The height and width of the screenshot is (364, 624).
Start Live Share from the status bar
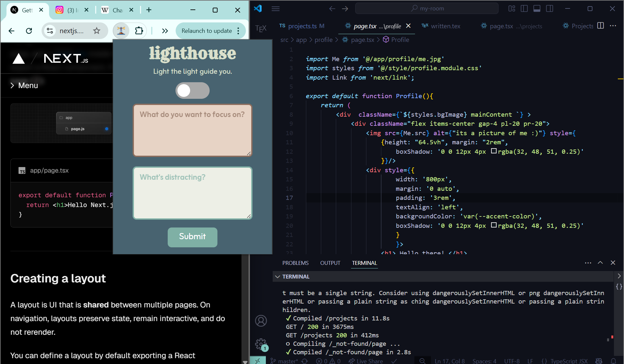coord(366,361)
